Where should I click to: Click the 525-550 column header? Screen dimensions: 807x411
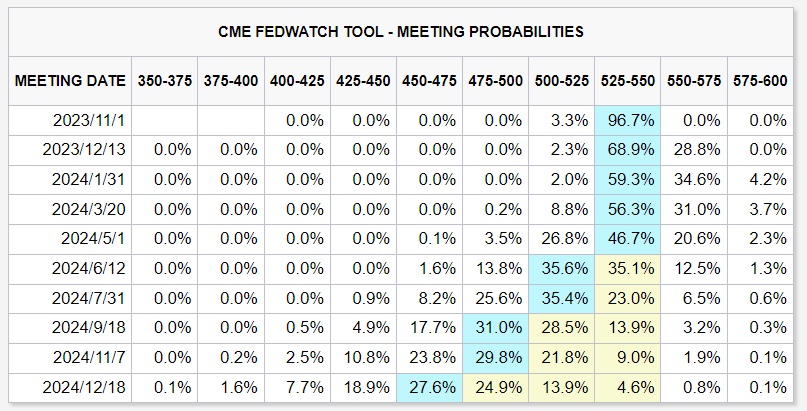click(628, 80)
